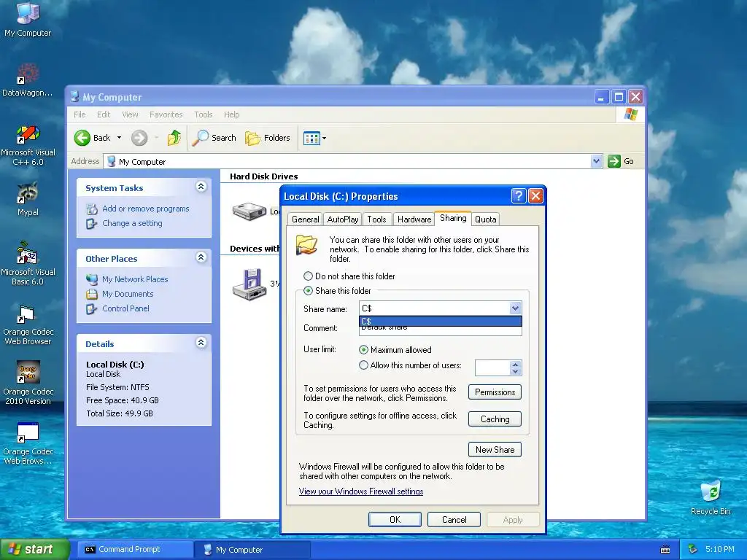Pick C$ in the share name list
This screenshot has height=560, width=747.
[x=440, y=322]
